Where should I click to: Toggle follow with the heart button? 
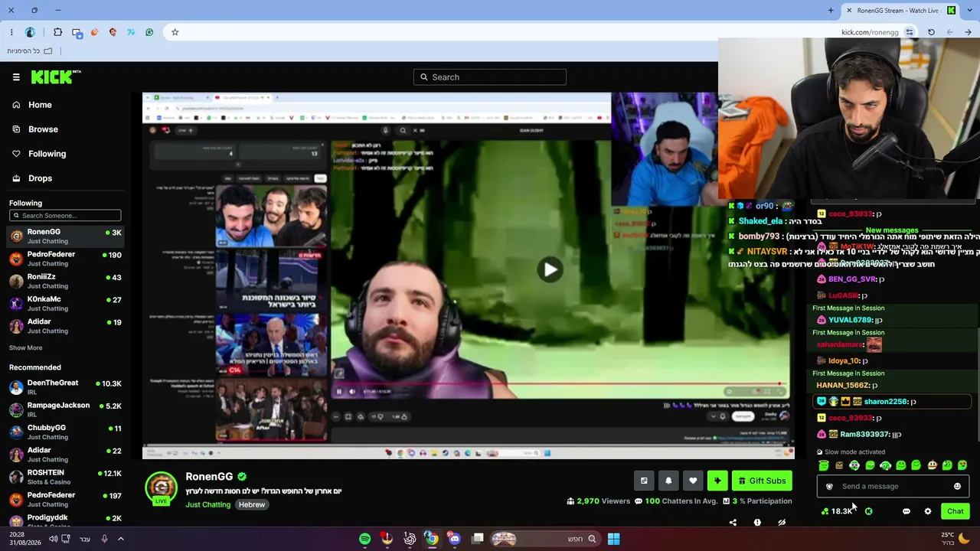[693, 481]
